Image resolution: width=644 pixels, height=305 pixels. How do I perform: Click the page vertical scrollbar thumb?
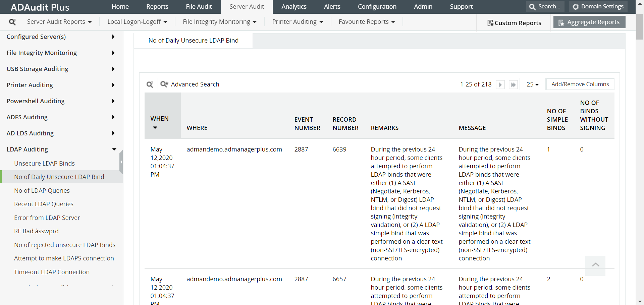(640, 27)
